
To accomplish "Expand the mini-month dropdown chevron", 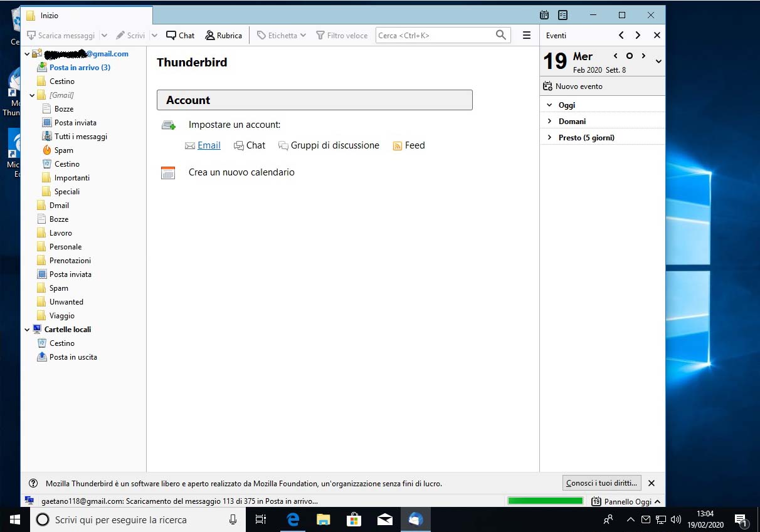I will [x=658, y=61].
